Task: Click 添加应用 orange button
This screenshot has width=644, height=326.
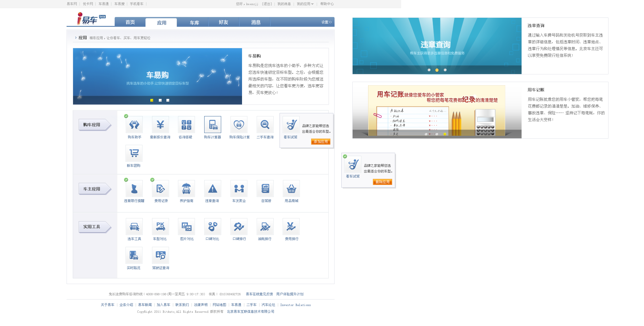Action: pyautogui.click(x=320, y=142)
